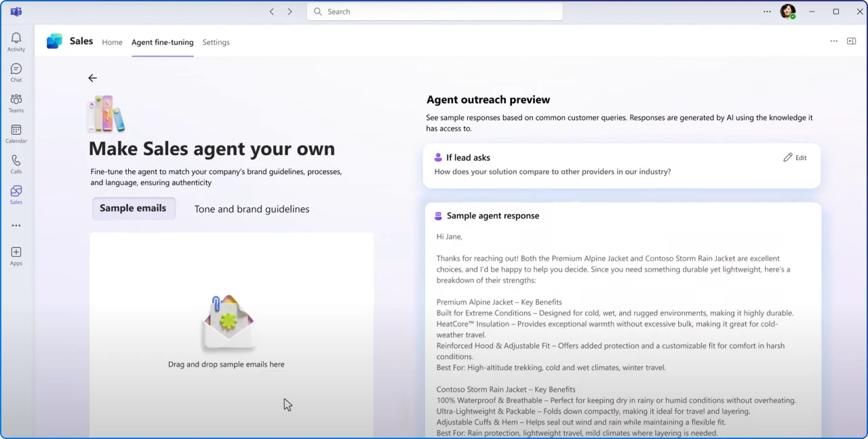The height and width of the screenshot is (439, 868).
Task: Select the Agent fine-tuning tab
Action: tap(162, 42)
